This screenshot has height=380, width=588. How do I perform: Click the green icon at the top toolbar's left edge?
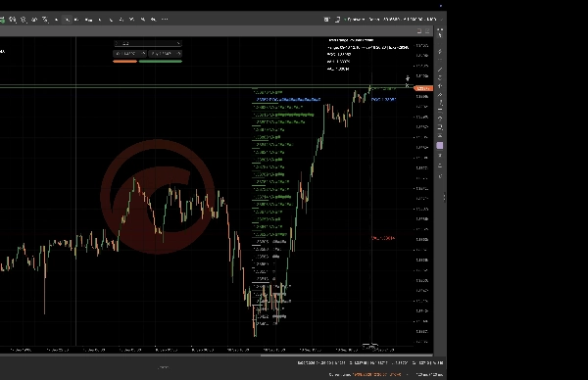pos(2,20)
